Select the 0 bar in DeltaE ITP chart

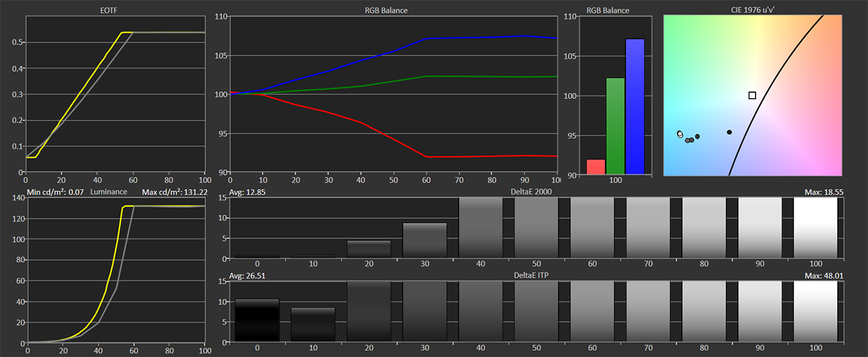tap(257, 320)
